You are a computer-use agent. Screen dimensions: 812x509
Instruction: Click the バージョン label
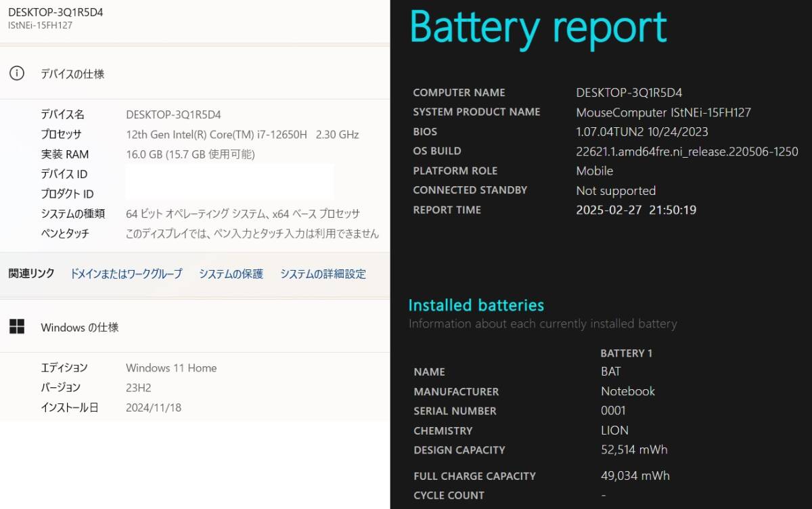click(x=61, y=388)
